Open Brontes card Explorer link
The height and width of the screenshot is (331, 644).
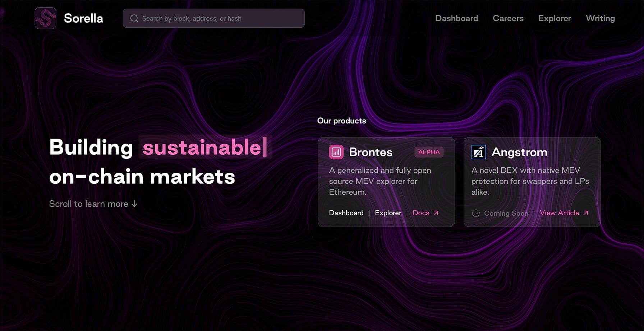(388, 213)
